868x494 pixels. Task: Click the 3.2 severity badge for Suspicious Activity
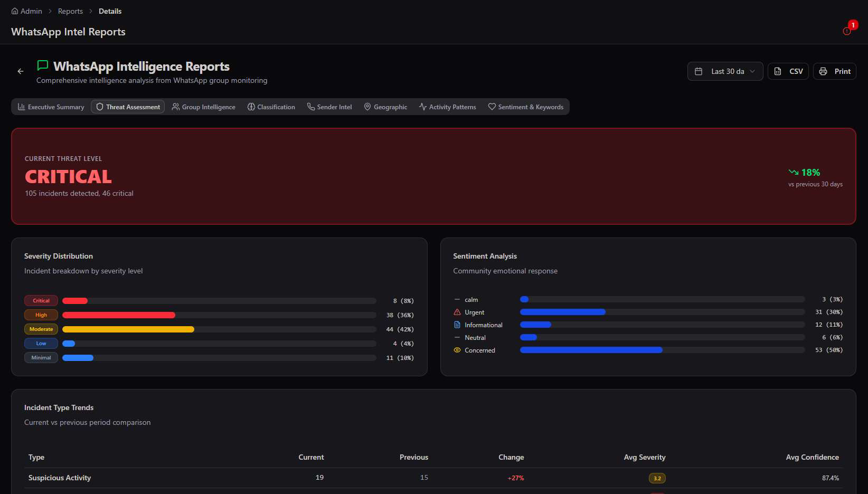point(657,478)
